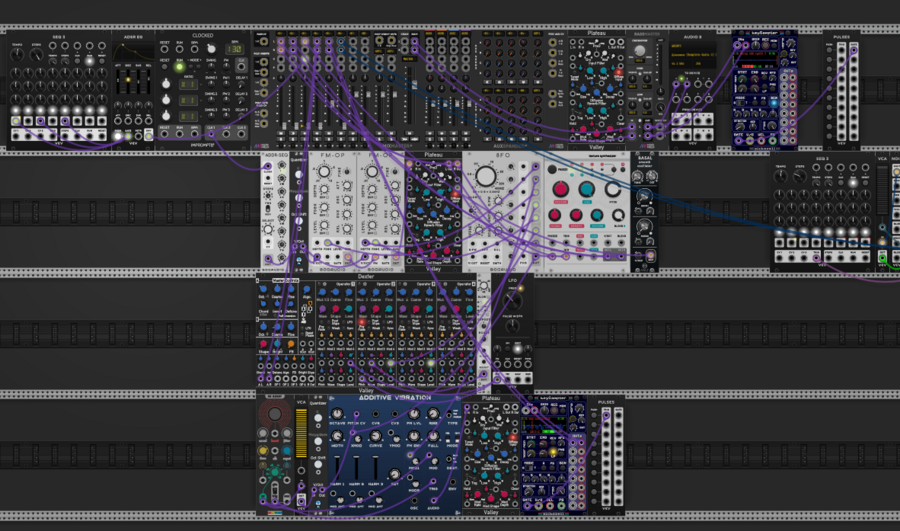Click the ATT slider on ADSR EG
The width and height of the screenshot is (900, 531).
pos(118,82)
